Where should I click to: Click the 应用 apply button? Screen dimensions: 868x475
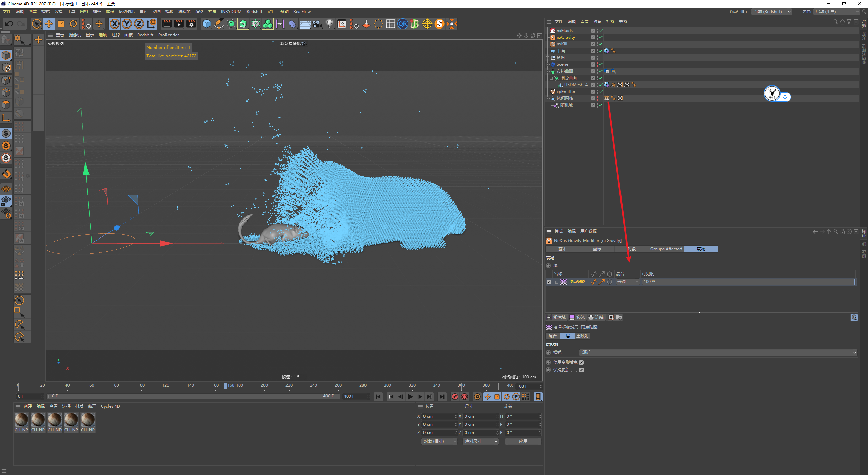point(523,441)
